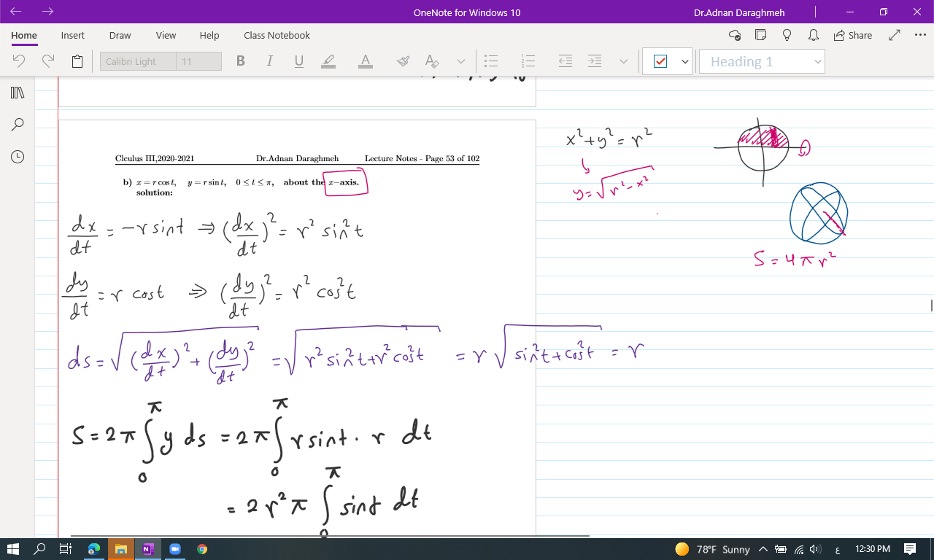934x560 pixels.
Task: Increase indent of the paragraph
Action: 595,61
